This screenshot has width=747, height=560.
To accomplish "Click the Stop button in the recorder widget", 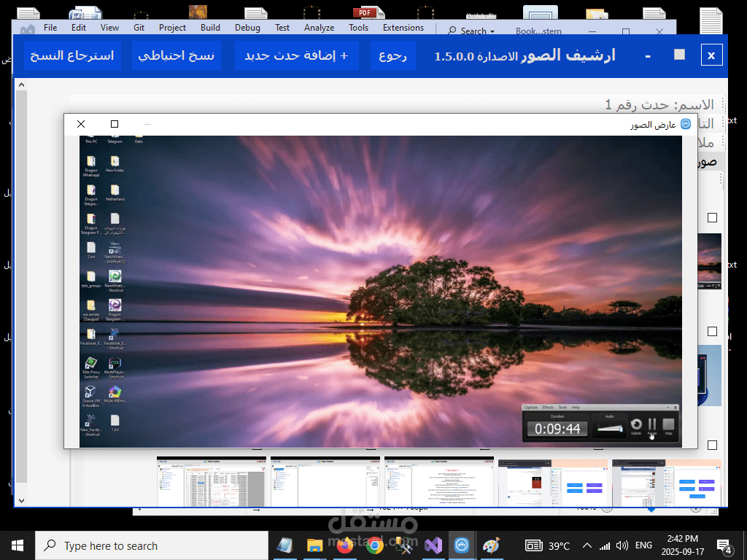I will tap(668, 426).
